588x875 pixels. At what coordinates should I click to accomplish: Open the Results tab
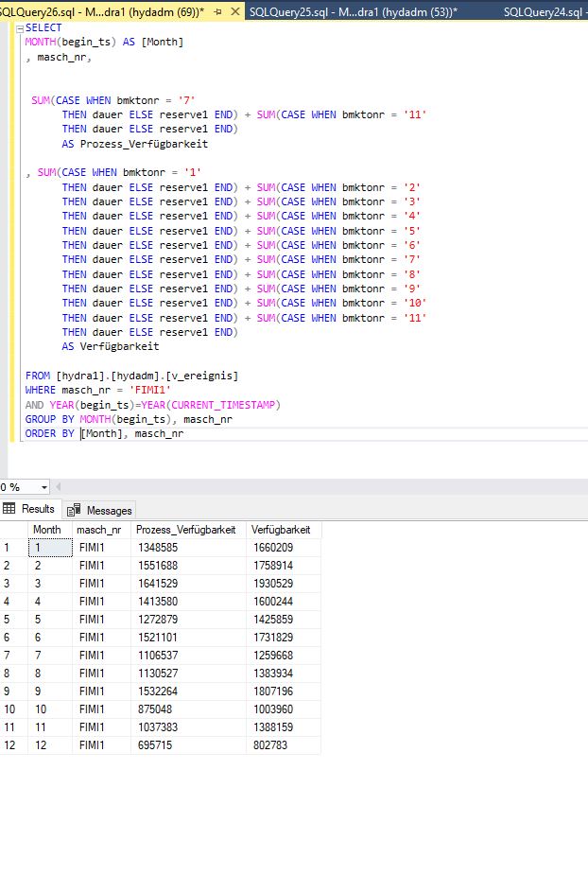tap(28, 509)
